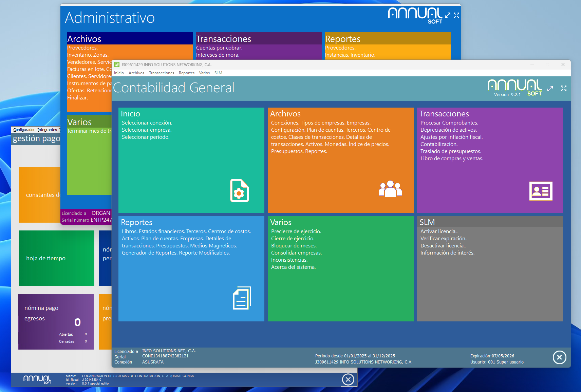Open the Archivos menu in menu bar
Screen dimensions: 581x392
click(x=136, y=73)
